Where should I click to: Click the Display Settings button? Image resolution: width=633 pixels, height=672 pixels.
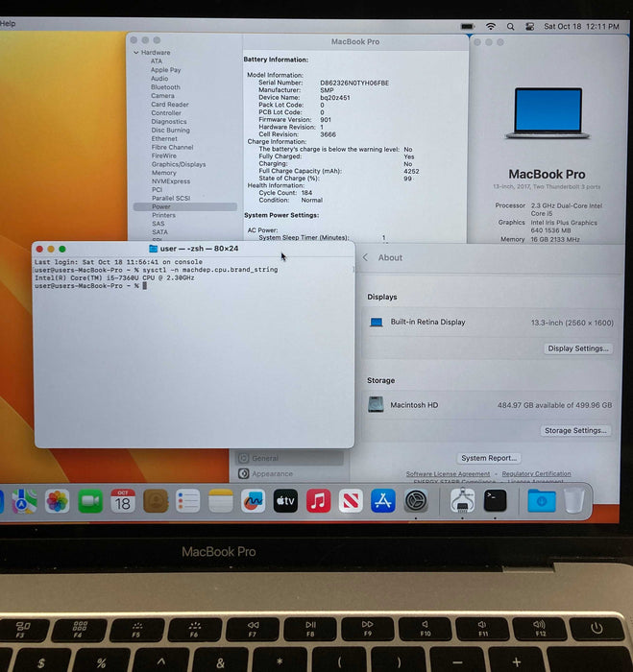coord(577,348)
